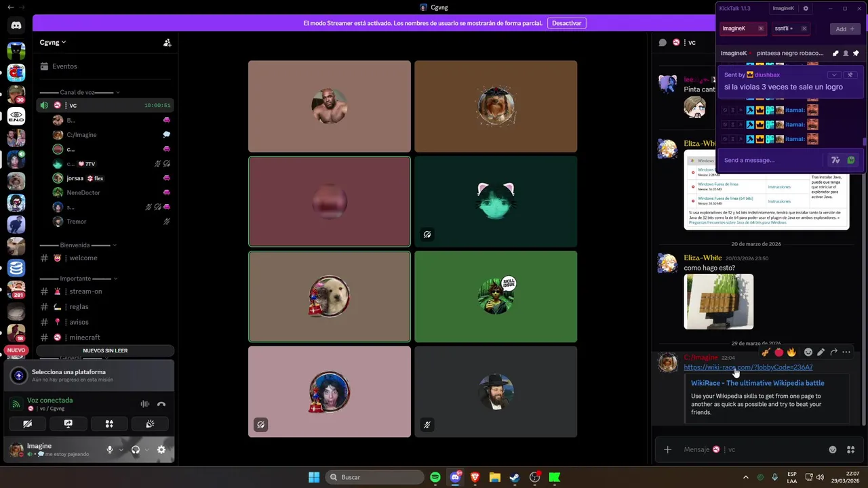Viewport: 868px width, 488px height.
Task: Click the skill issue avatar video tile
Action: 496,296
